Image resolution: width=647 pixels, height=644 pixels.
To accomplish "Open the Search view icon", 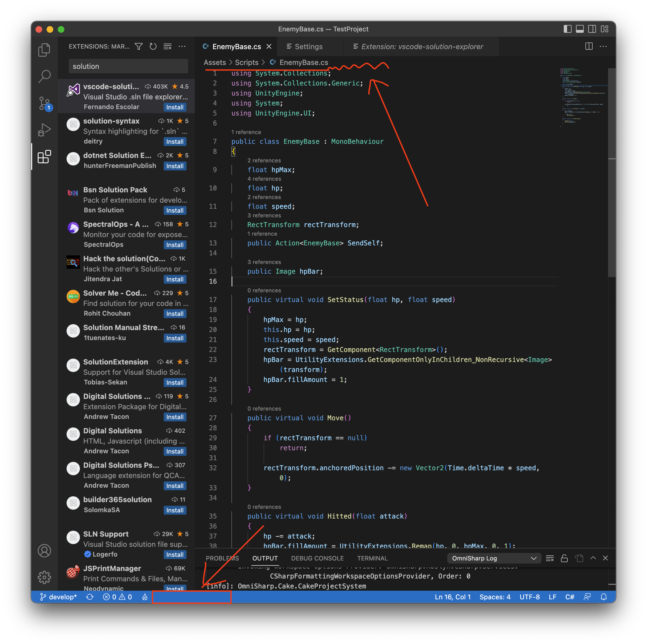I will pyautogui.click(x=44, y=76).
